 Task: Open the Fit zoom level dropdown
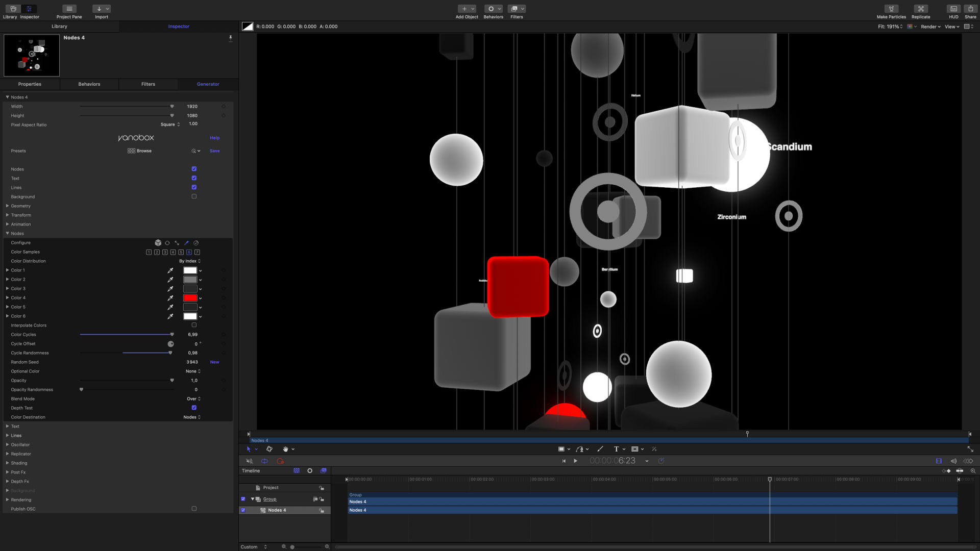[890, 27]
